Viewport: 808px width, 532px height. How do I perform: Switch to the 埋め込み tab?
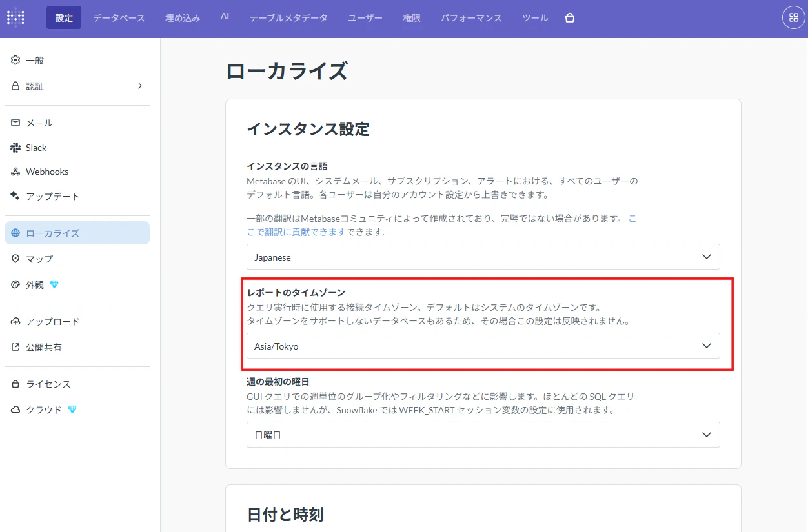coord(183,17)
